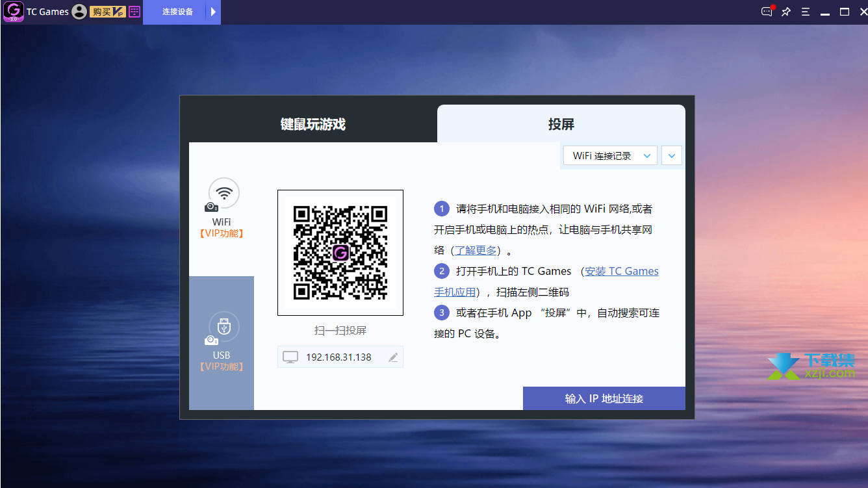Open the hamburger settings menu icon
The height and width of the screenshot is (488, 868).
805,12
